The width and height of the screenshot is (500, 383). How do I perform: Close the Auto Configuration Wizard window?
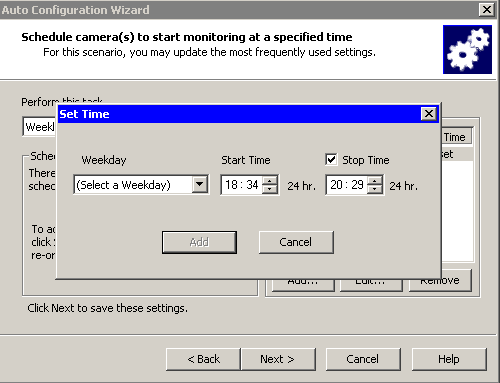(487, 9)
